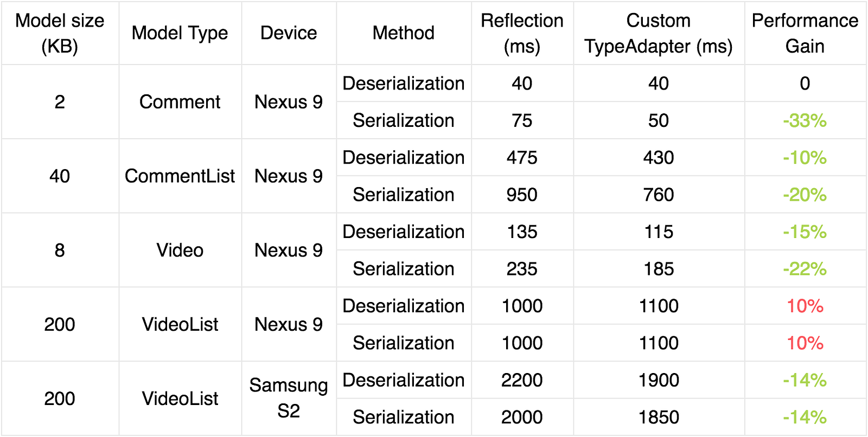
Task: Click the Device column header
Action: coord(289,33)
